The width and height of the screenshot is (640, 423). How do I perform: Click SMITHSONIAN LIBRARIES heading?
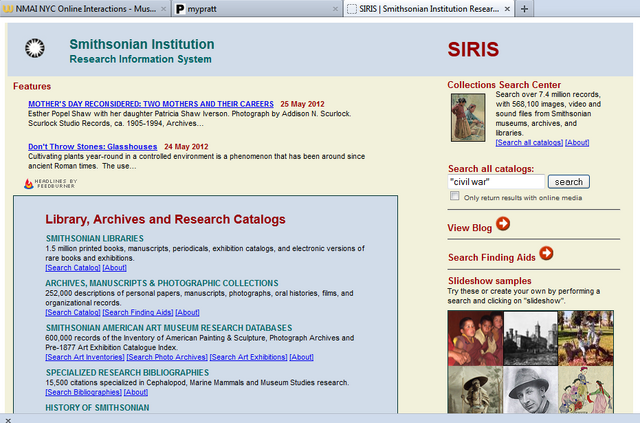(95, 238)
